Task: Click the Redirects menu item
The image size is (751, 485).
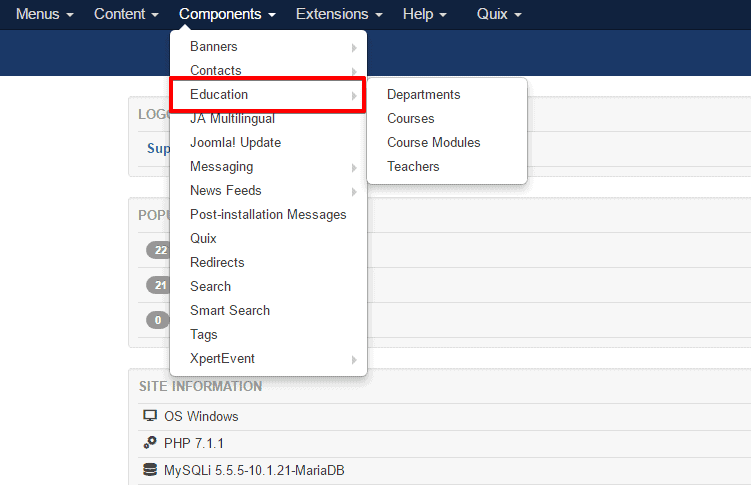Action: coord(217,263)
